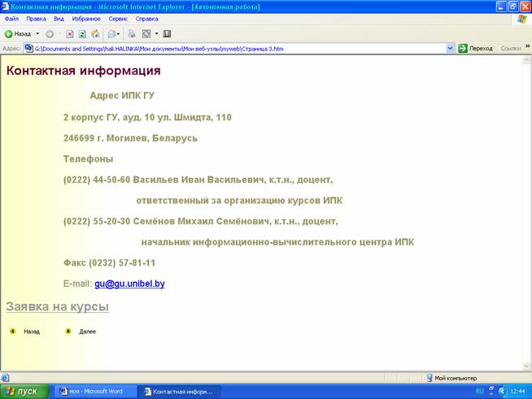Image resolution: width=532 pixels, height=399 pixels.
Task: Click the Print toolbar icon
Action: [x=132, y=34]
